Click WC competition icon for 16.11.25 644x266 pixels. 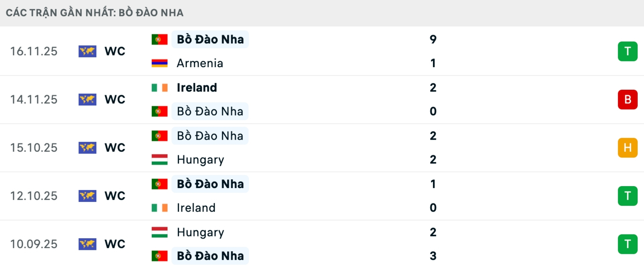(x=87, y=51)
